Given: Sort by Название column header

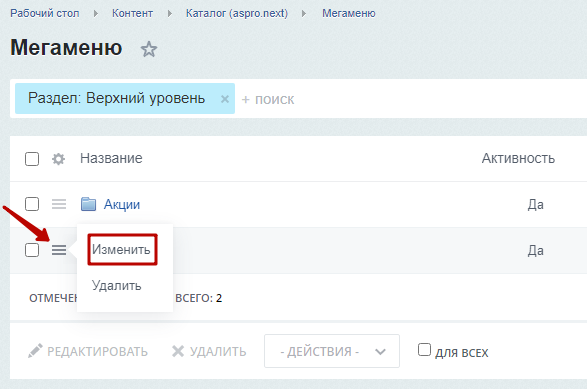Looking at the screenshot, I should pos(111,158).
